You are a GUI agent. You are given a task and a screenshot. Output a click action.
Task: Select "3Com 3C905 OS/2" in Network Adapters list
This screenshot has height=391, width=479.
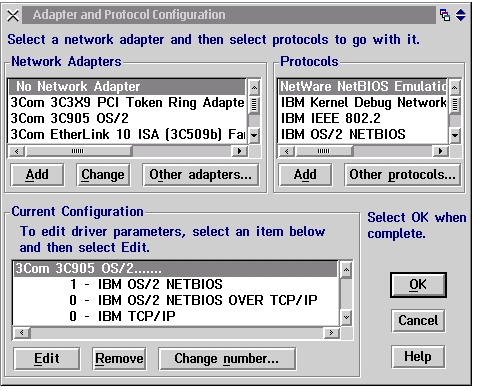pyautogui.click(x=127, y=119)
